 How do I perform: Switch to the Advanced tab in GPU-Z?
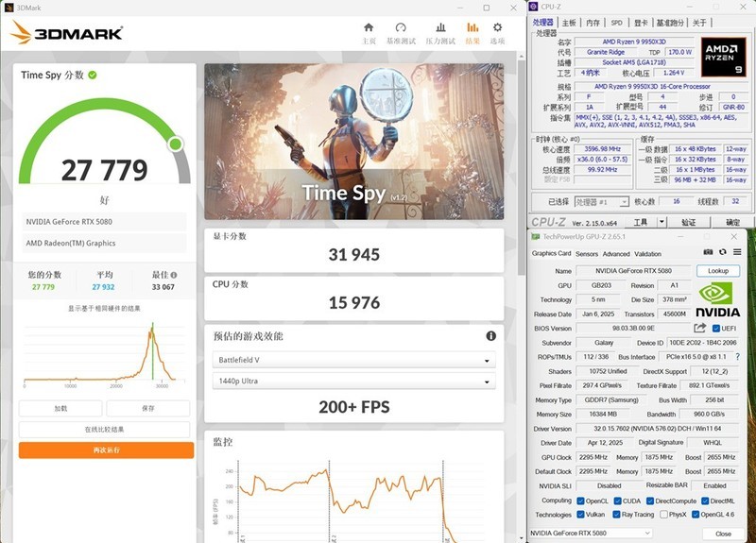[x=616, y=254]
